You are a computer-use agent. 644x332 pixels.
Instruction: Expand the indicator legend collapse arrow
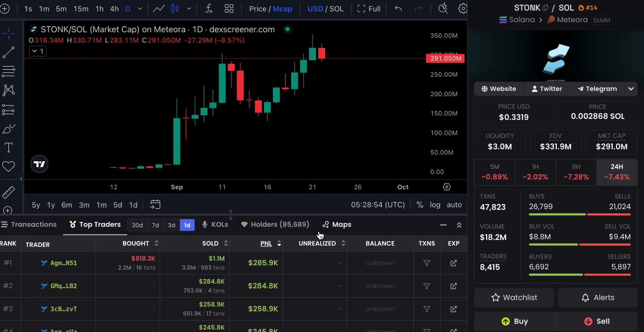click(38, 51)
